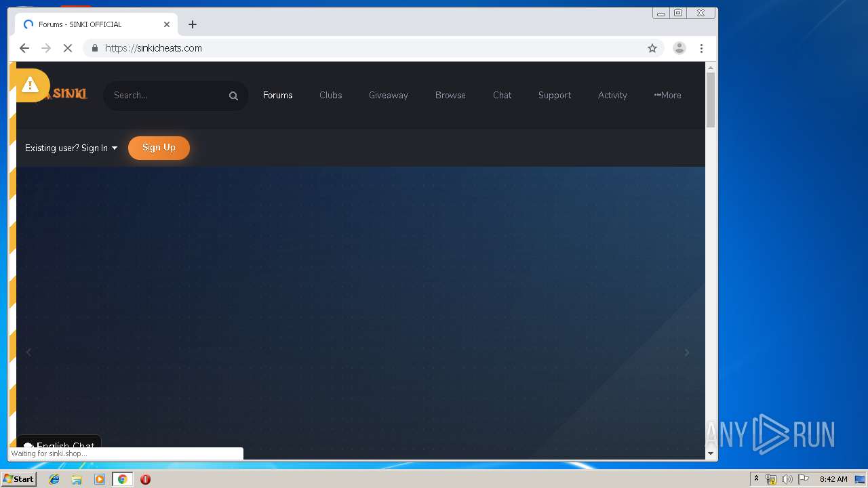Open Chrome's three-dot menu
This screenshot has height=488, width=868.
pos(701,48)
